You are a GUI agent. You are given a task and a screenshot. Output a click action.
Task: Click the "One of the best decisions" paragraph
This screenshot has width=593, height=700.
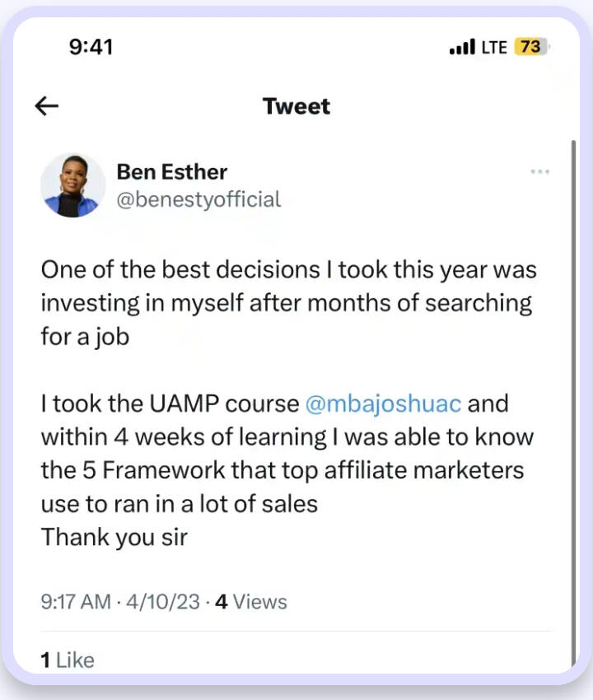[288, 303]
